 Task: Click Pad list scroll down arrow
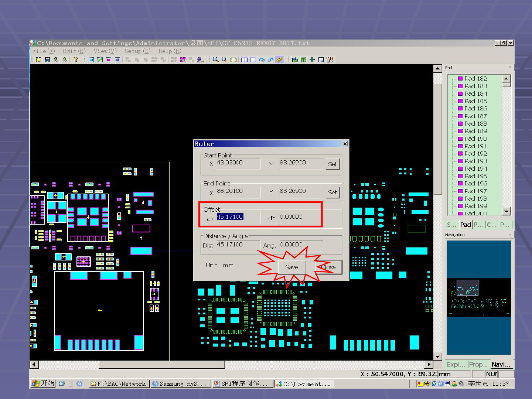coord(507,211)
